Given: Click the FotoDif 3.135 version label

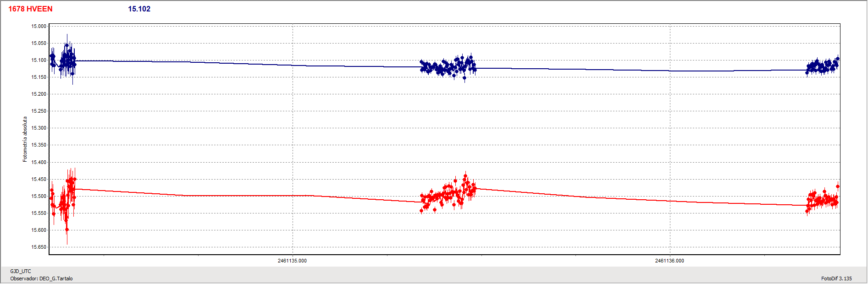Looking at the screenshot, I should coord(836,279).
